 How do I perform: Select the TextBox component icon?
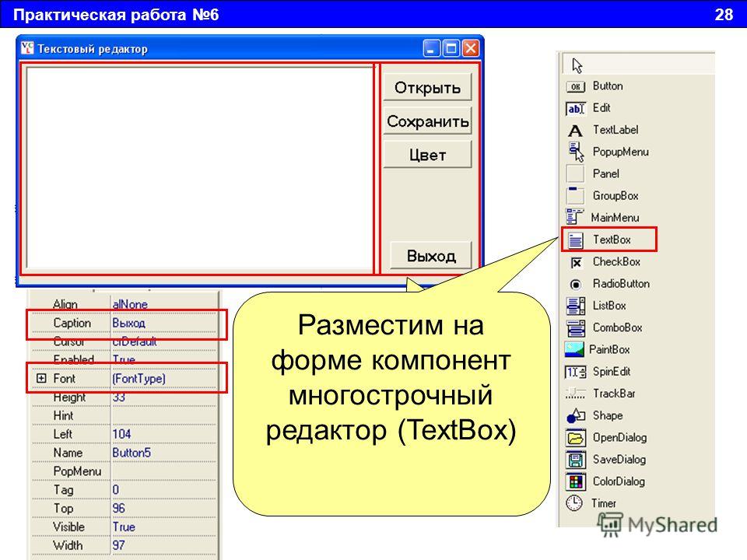576,240
